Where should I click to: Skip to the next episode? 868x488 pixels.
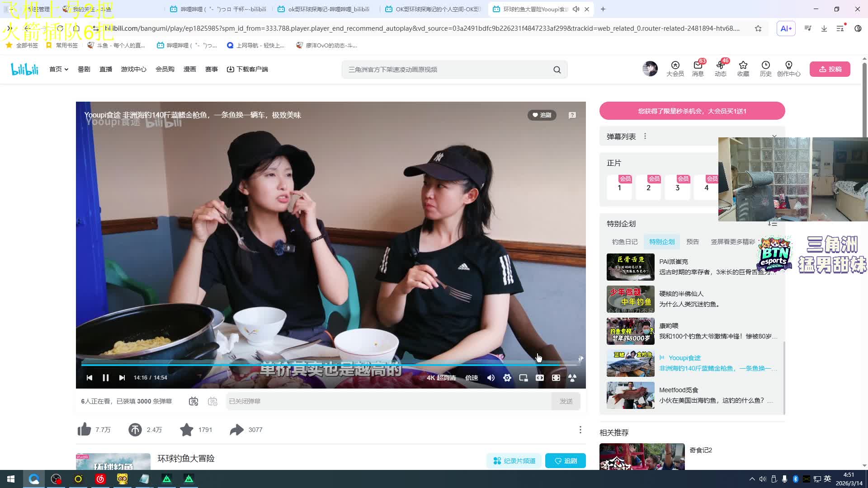pos(122,378)
